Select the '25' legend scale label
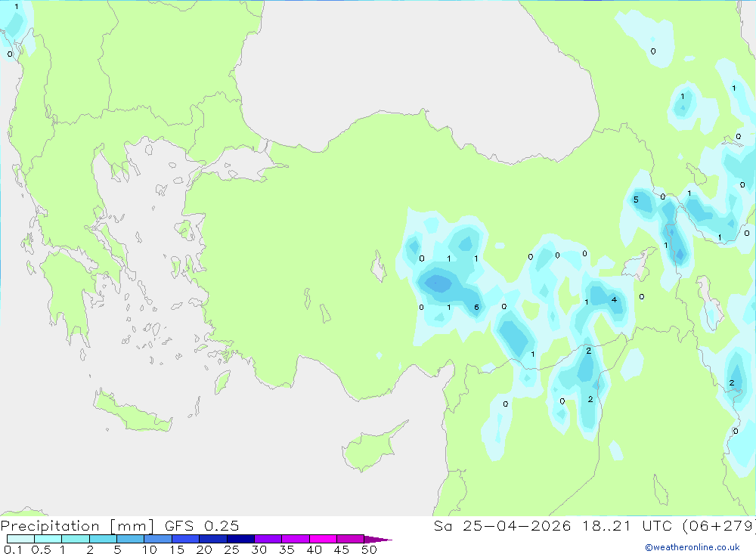756x554 pixels. 231,549
